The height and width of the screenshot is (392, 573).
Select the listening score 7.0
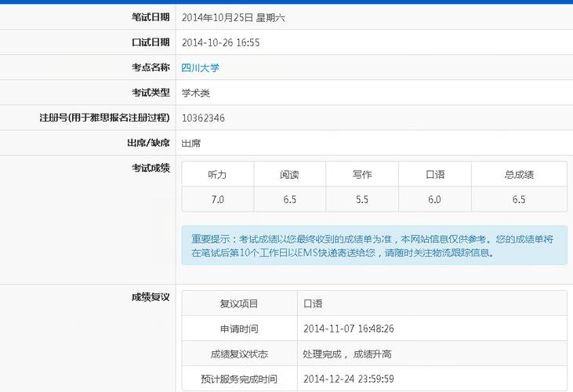point(217,199)
